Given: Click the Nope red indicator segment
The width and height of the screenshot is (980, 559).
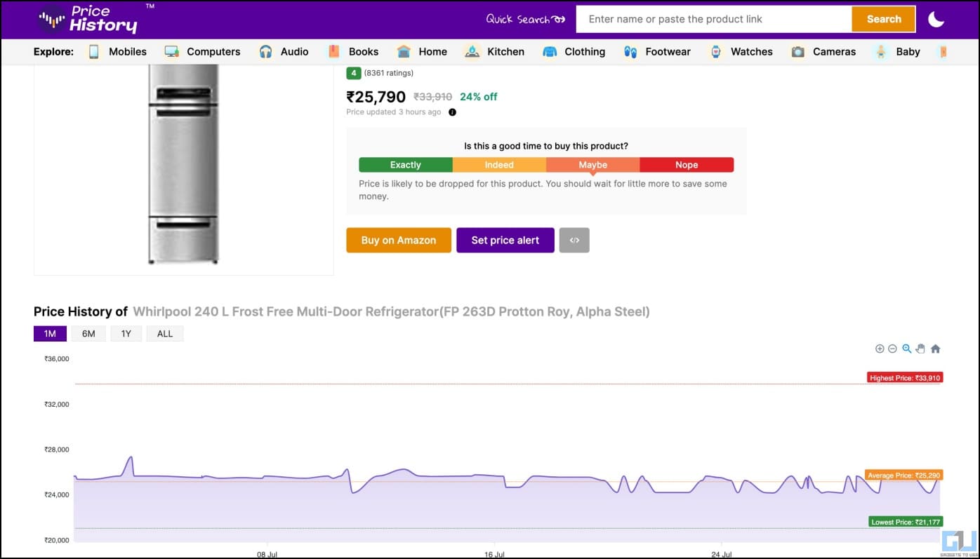Looking at the screenshot, I should click(687, 165).
